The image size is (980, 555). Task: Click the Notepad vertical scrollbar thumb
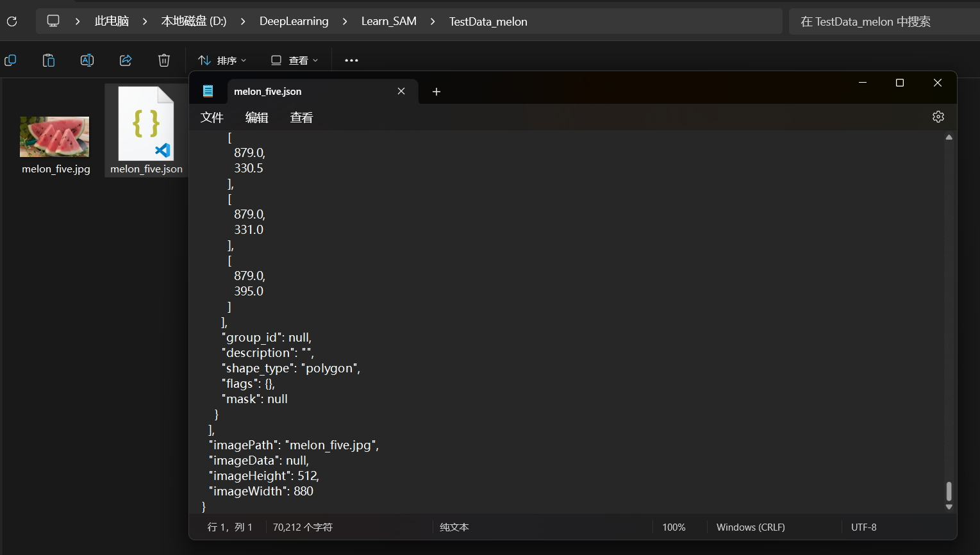click(949, 492)
